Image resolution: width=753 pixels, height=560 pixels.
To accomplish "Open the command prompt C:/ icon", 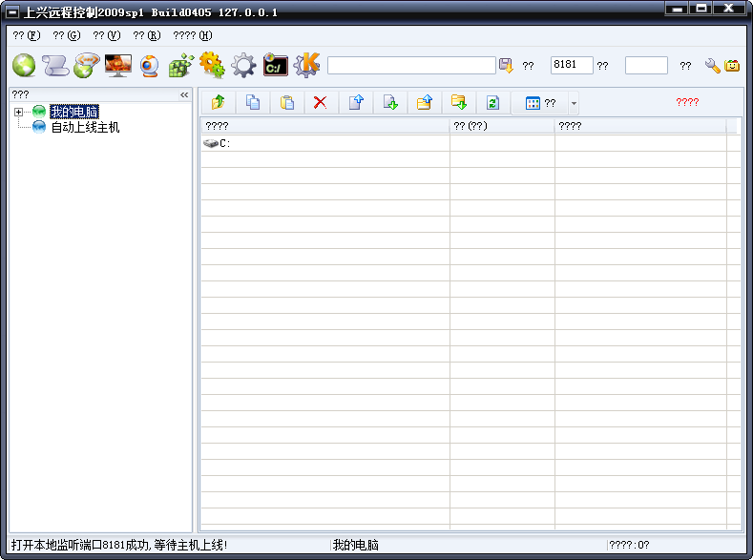I will point(275,65).
